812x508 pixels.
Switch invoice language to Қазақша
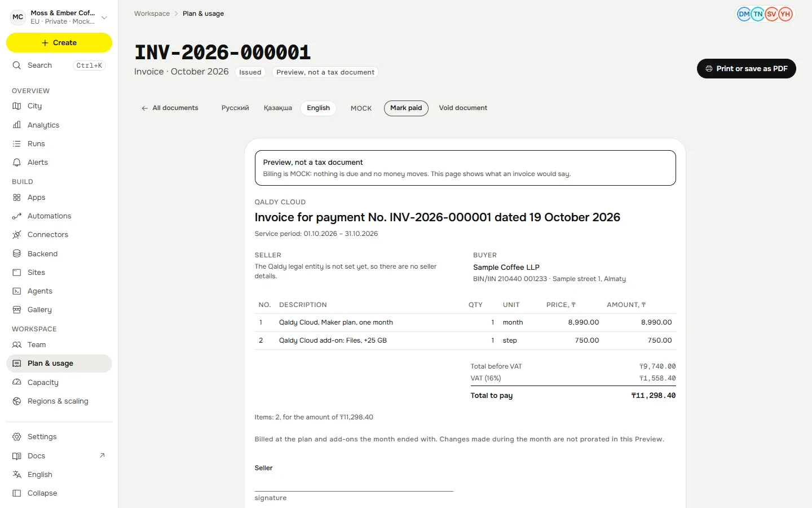tap(278, 108)
